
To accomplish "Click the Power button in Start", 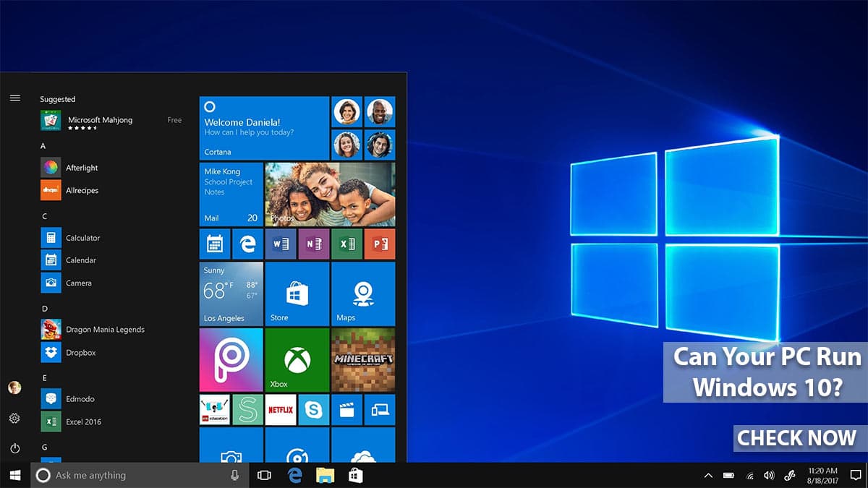I will click(x=14, y=448).
